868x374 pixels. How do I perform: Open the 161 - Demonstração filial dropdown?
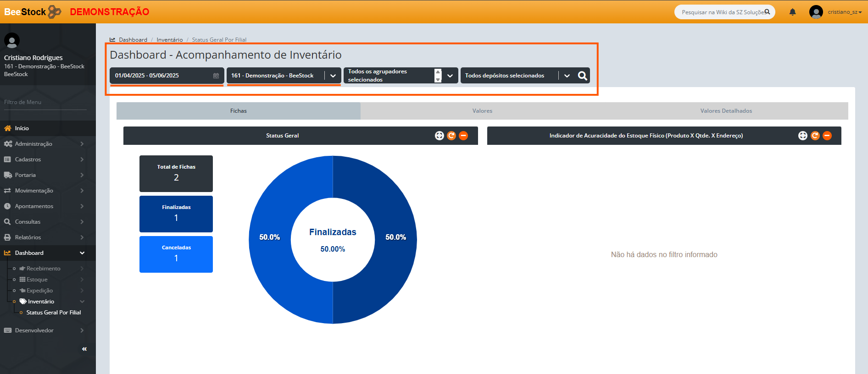[333, 76]
